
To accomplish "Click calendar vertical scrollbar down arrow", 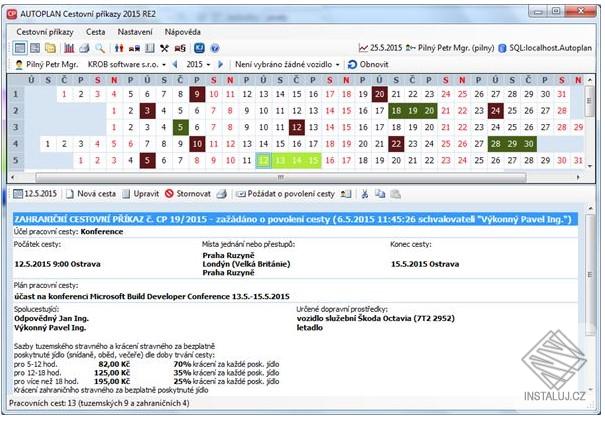I will coord(590,166).
